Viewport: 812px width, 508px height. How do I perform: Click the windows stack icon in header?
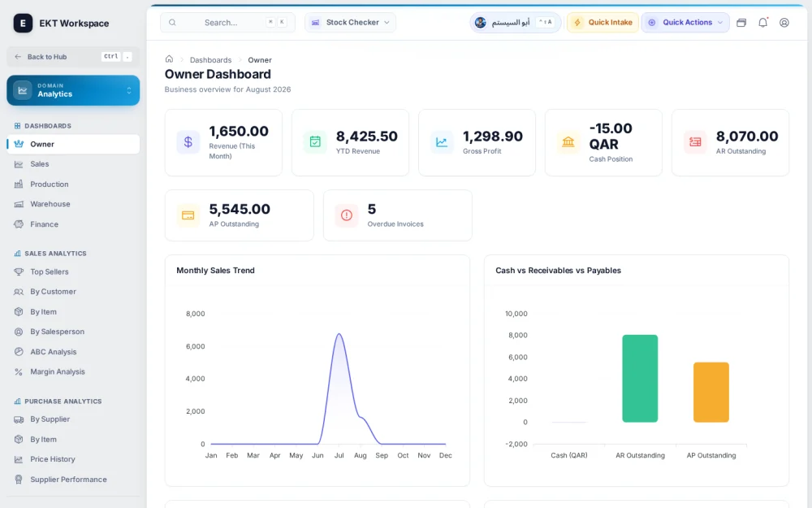(741, 22)
